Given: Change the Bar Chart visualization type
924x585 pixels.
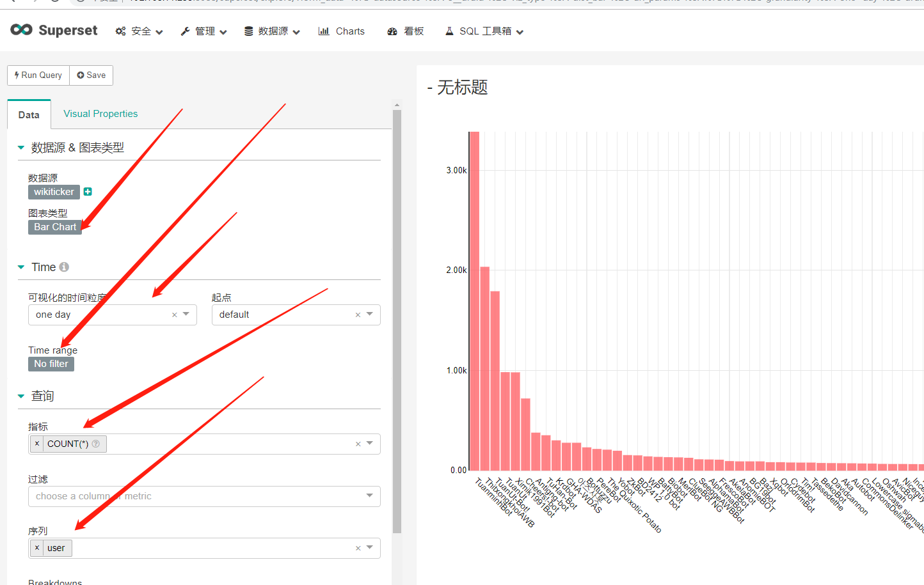Looking at the screenshot, I should (55, 227).
